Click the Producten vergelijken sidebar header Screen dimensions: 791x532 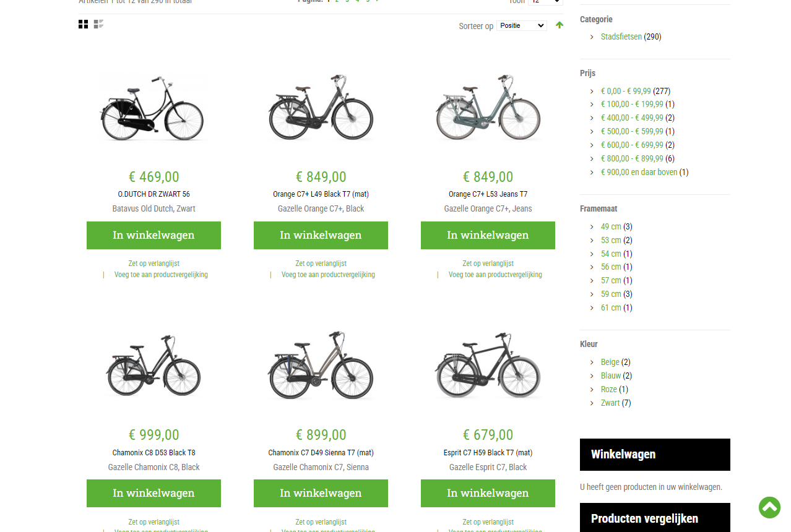(655, 518)
